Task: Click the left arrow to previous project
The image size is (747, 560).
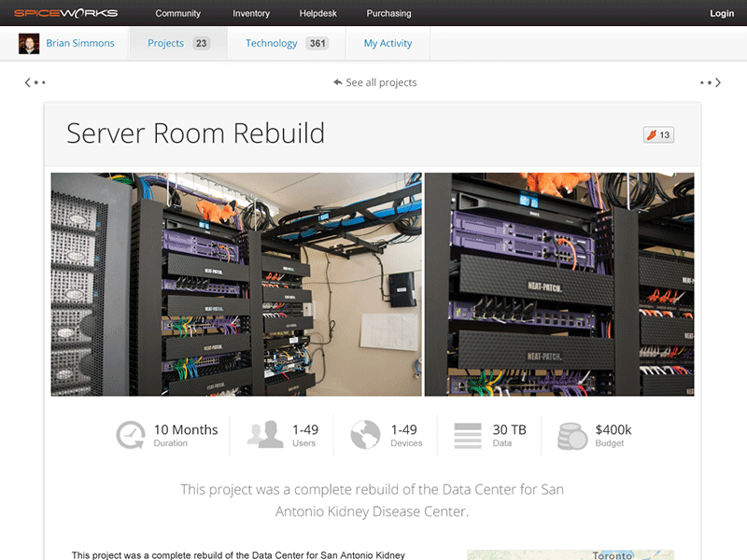Action: point(27,82)
